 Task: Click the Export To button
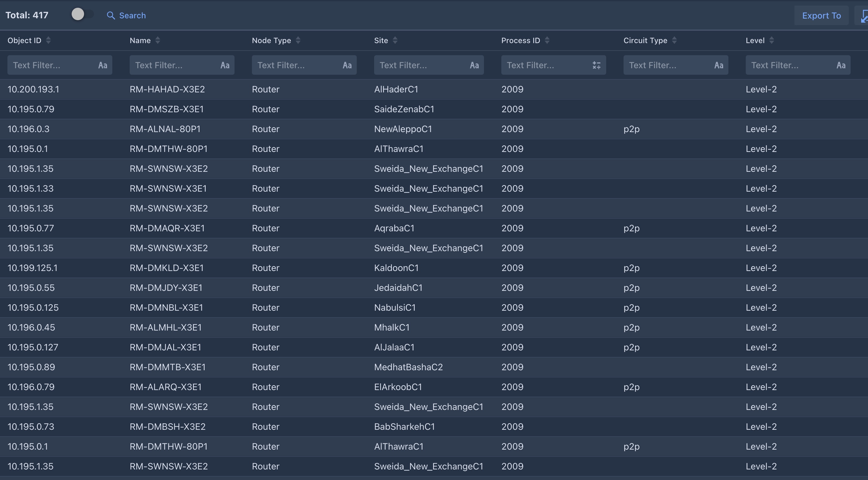[x=821, y=16]
